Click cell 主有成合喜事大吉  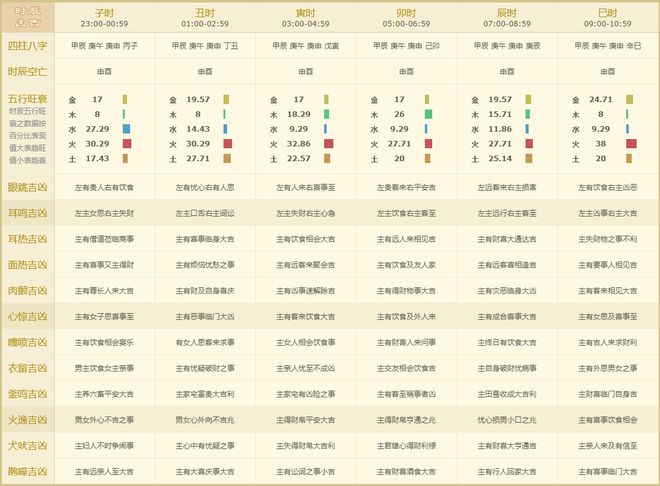[x=507, y=316]
